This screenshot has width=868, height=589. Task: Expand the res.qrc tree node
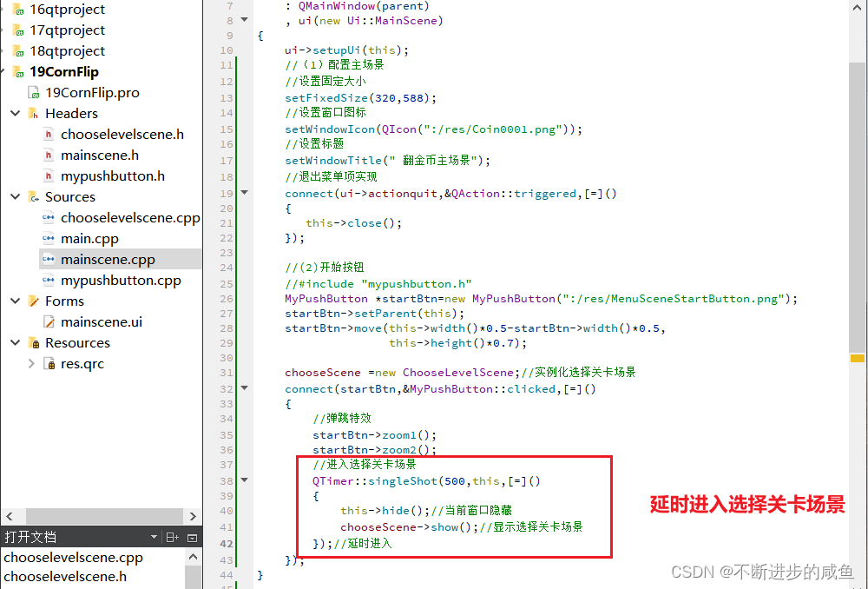pos(31,364)
